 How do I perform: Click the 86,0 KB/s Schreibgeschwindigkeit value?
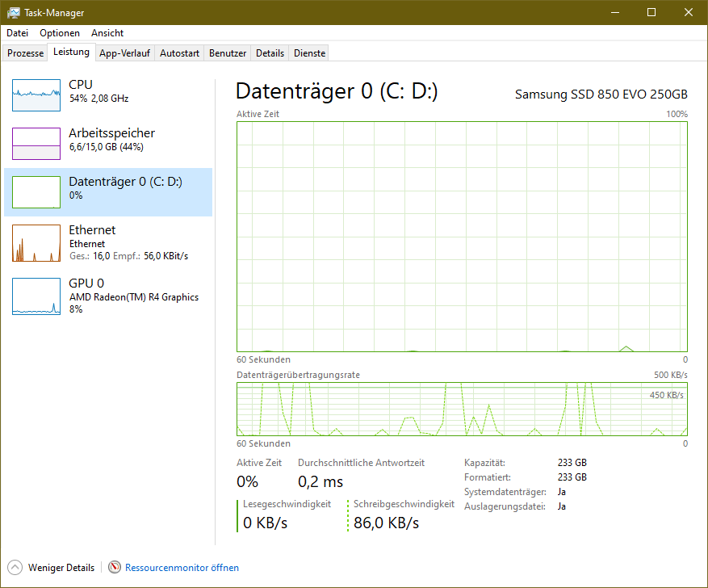pos(387,523)
